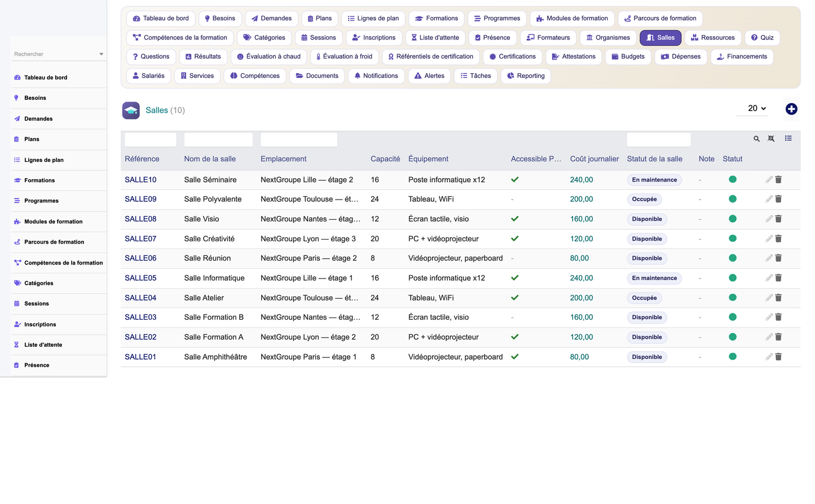The width and height of the screenshot is (815, 504).
Task: Sort by the Coût journalier column header
Action: pos(594,159)
